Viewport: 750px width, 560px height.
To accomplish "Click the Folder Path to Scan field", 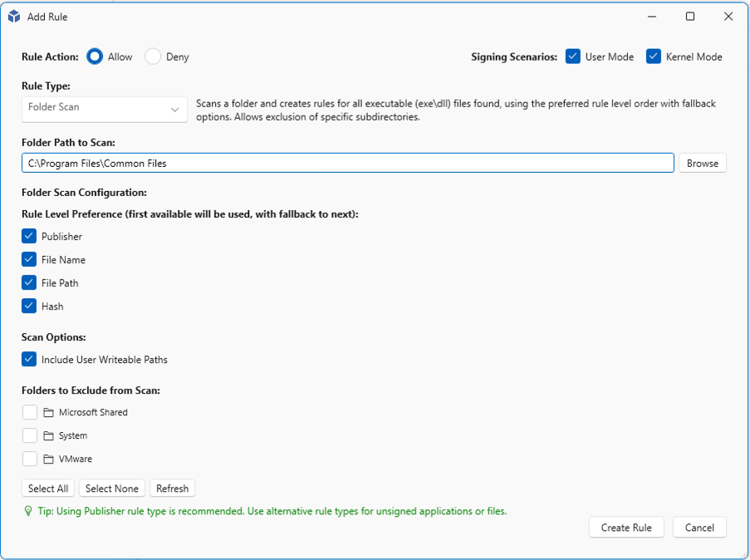I will click(347, 164).
